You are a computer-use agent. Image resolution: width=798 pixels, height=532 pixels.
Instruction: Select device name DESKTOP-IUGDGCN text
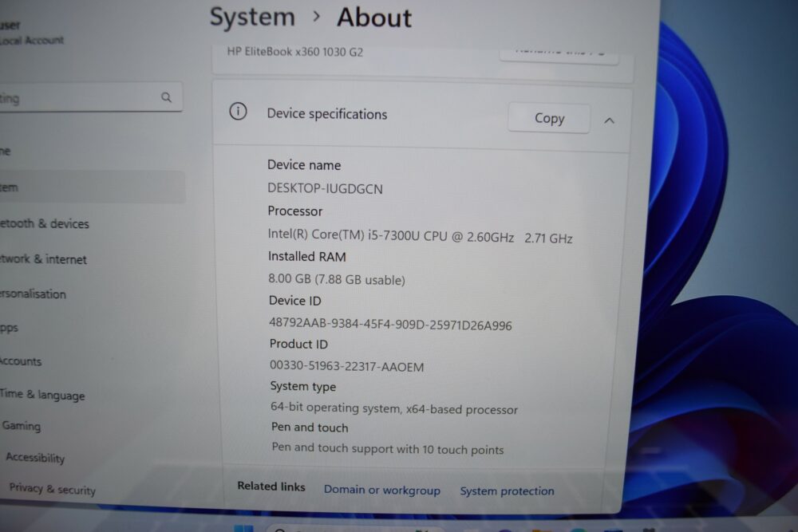pyautogui.click(x=325, y=189)
